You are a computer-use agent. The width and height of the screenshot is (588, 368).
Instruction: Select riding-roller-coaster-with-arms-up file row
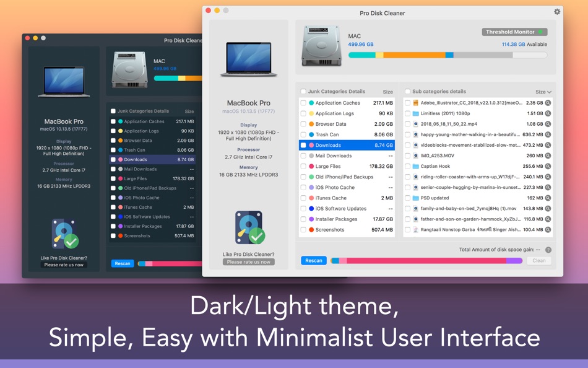pyautogui.click(x=478, y=177)
